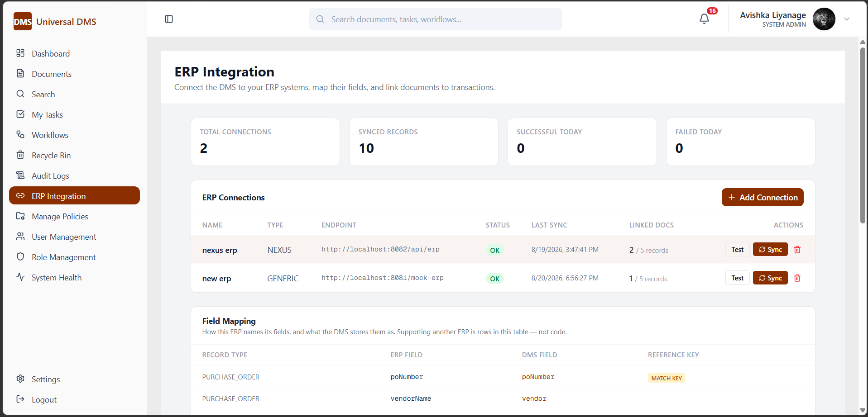The width and height of the screenshot is (868, 417).
Task: Click the Role Management shield icon
Action: coord(20,256)
